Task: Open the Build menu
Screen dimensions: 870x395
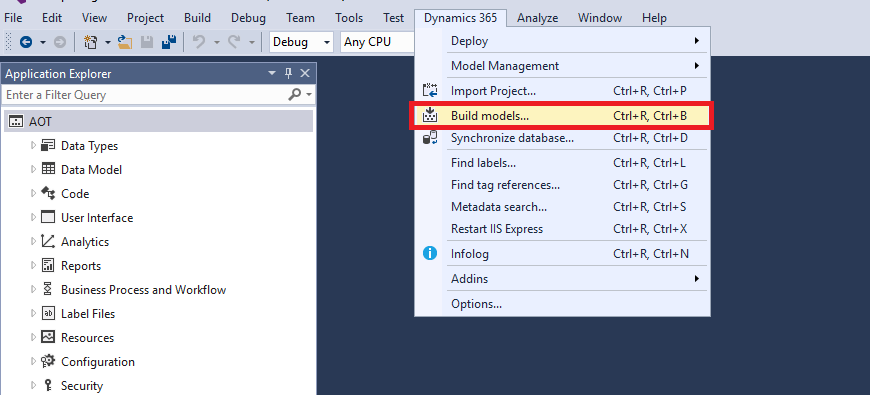Action: [x=197, y=18]
